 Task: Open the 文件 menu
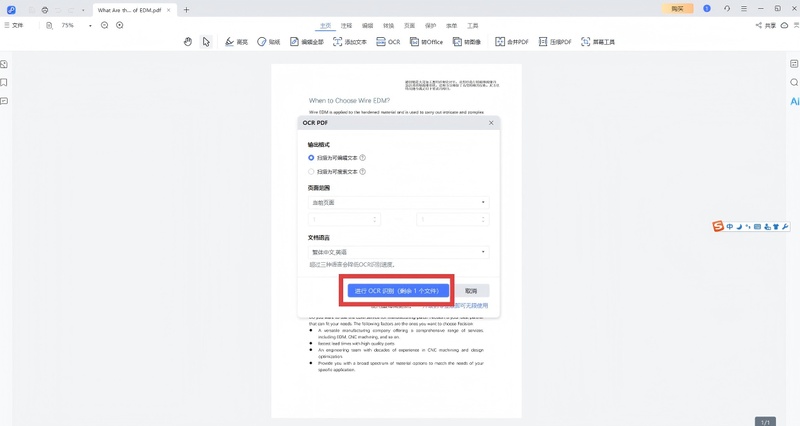coord(14,25)
